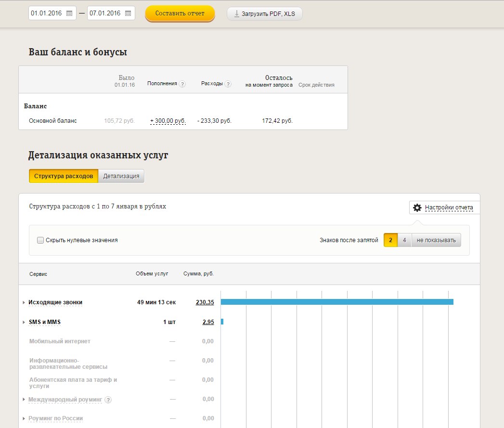Screen dimensions: 504x428
Task: Click the download icon in Загрузить PDF, XLS
Action: click(x=237, y=13)
